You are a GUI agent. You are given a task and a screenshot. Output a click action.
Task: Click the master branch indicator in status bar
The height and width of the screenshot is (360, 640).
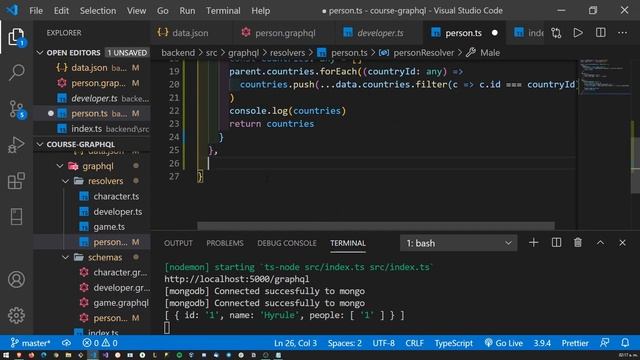[x=31, y=343]
